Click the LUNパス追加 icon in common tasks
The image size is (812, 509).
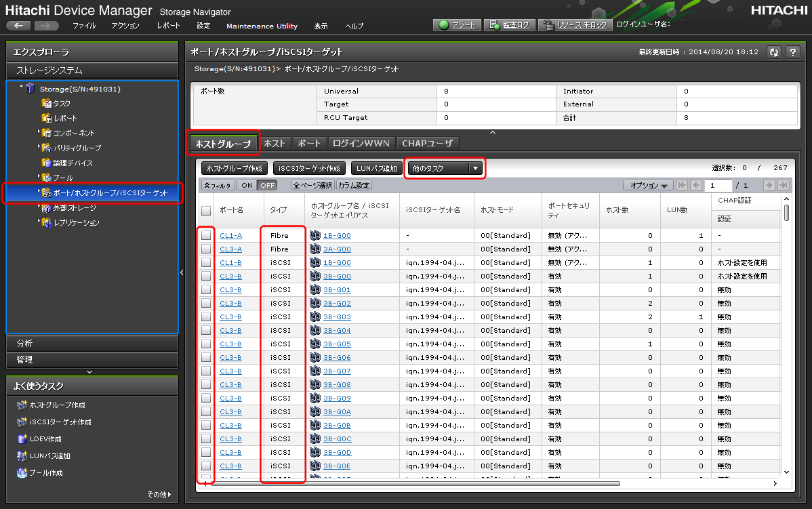click(22, 455)
